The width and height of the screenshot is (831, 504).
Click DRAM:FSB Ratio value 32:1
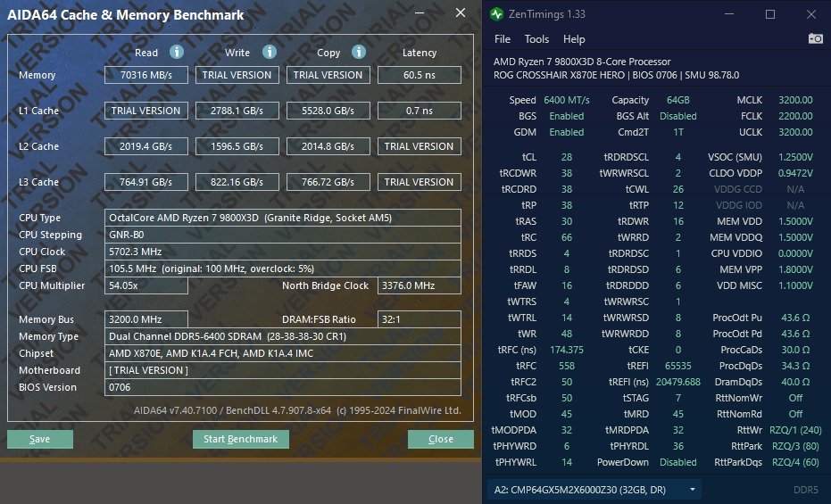pos(420,319)
